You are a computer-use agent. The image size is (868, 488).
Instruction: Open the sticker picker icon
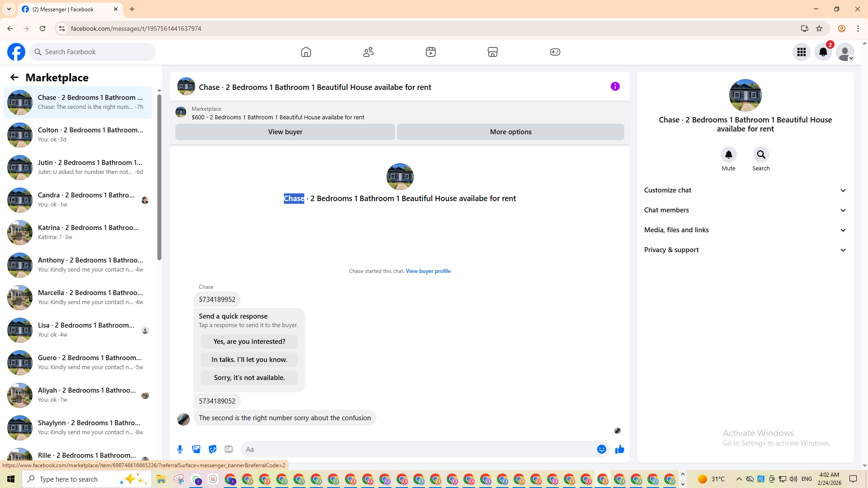(x=212, y=449)
